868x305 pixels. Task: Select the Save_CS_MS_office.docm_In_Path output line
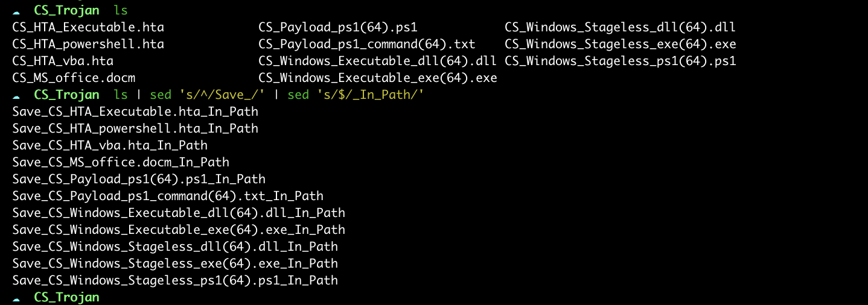(x=121, y=162)
